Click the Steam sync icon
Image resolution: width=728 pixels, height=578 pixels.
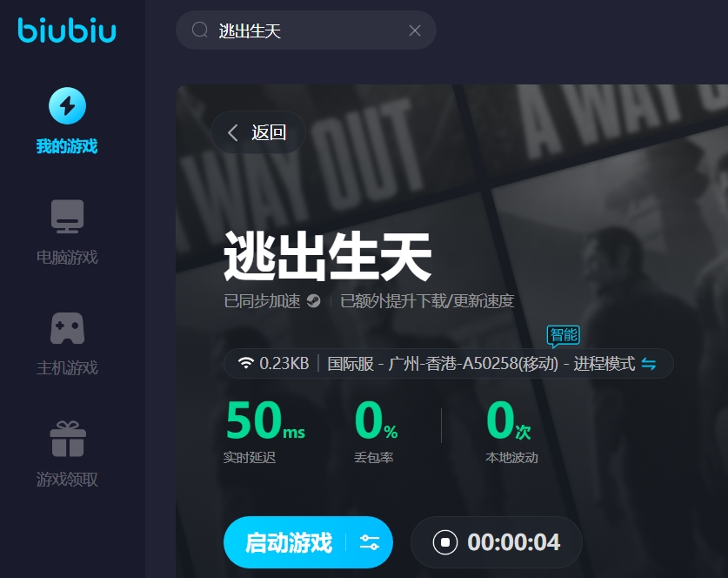313,300
